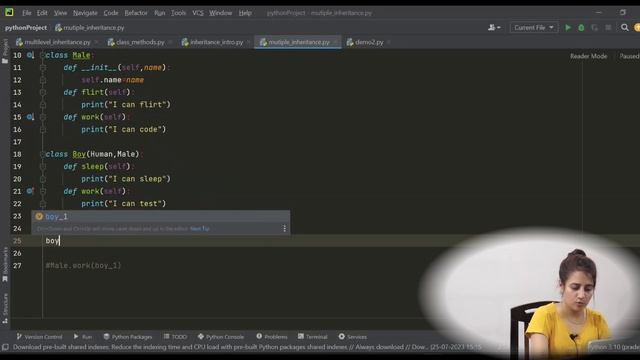Collapse sleep method fold on line 19
The image size is (640, 360).
click(x=43, y=167)
